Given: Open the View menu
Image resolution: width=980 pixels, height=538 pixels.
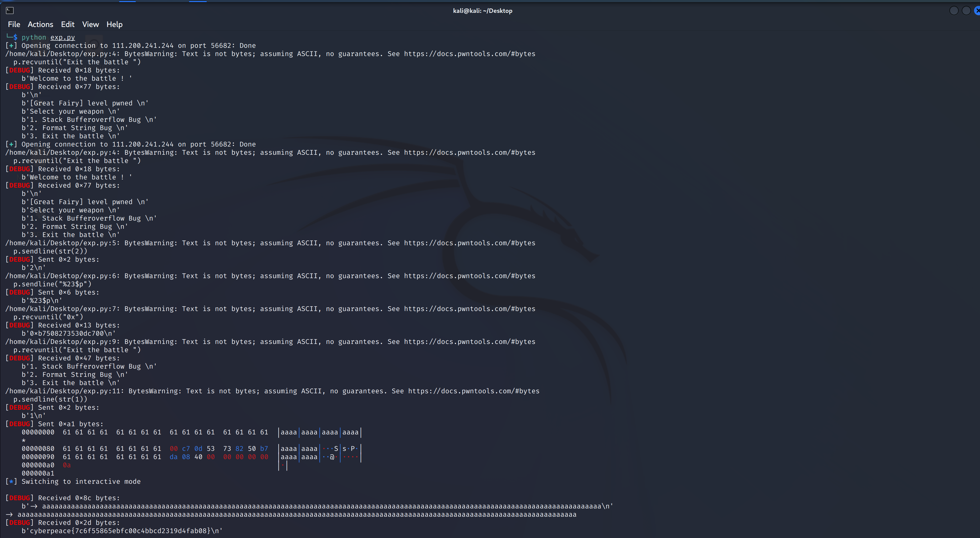Looking at the screenshot, I should [90, 24].
